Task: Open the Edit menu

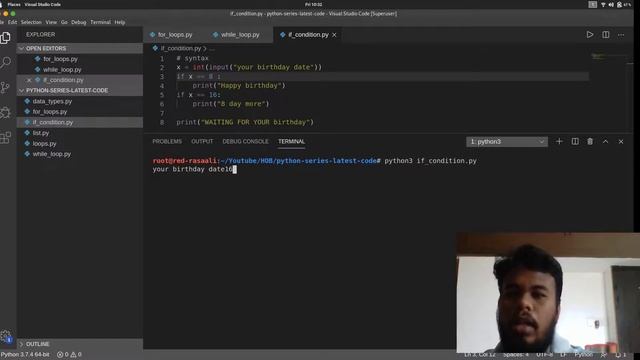Action: 13,22
